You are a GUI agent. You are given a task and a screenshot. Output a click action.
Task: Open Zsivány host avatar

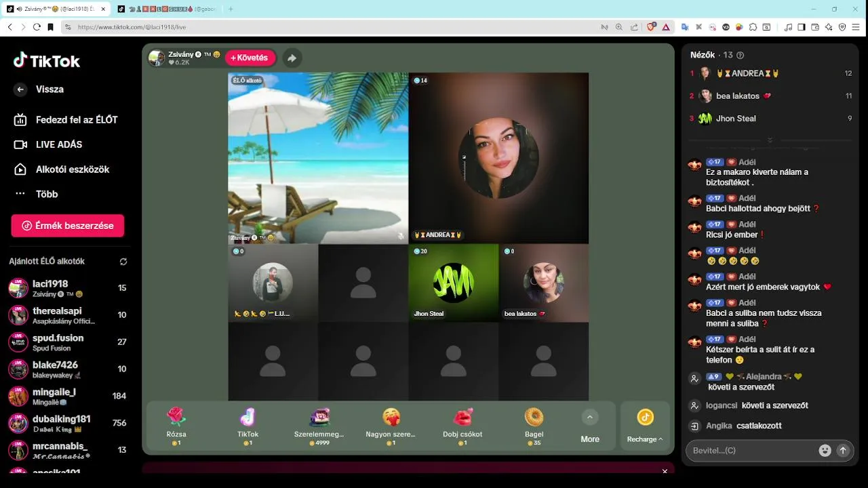pyautogui.click(x=157, y=58)
